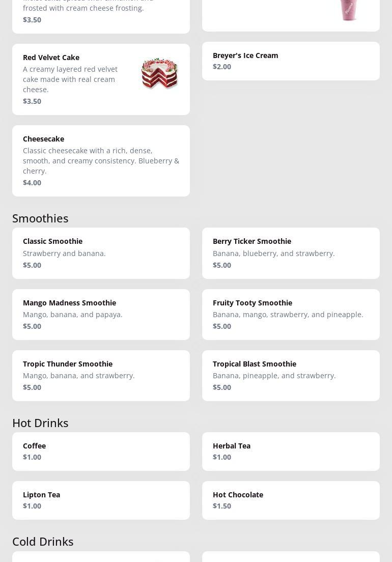Screen dimensions: 392x562
Task: Click the pink smoothie cup image
Action: click(x=348, y=10)
